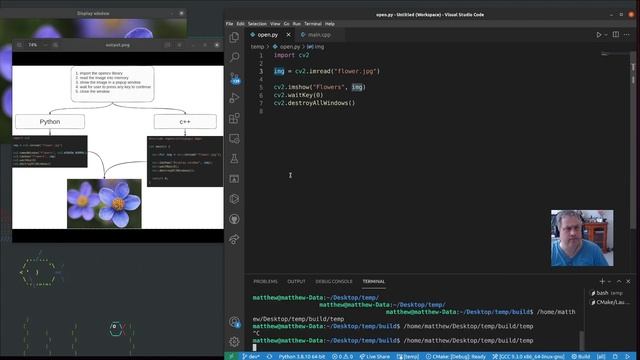Start Live Share from status bar
Screen dimensions: 640x360
pos(375,356)
